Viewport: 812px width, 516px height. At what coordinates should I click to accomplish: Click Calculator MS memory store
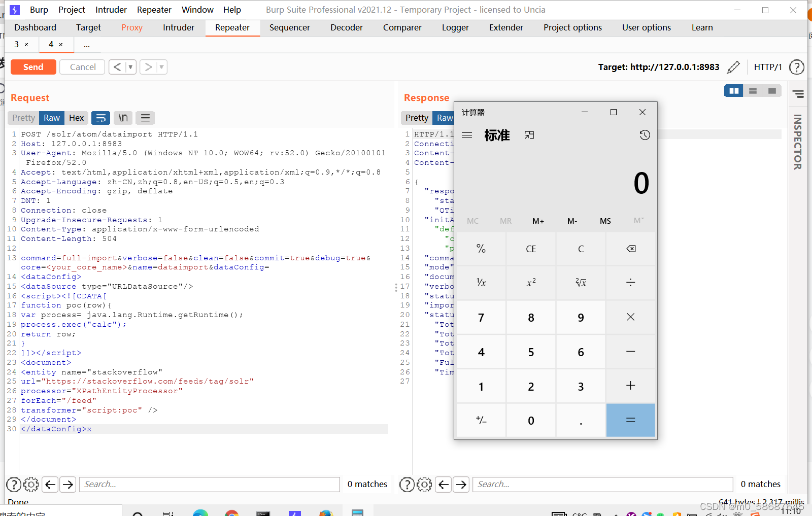click(605, 221)
